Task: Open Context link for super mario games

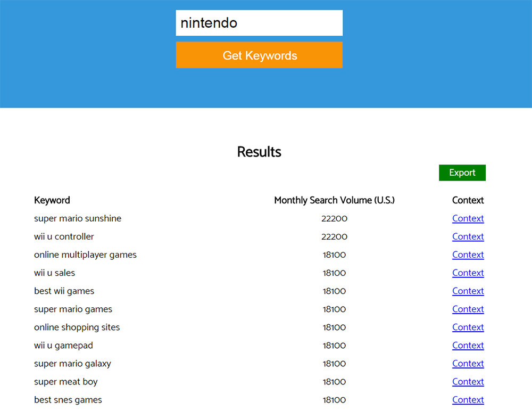Action: (x=468, y=309)
